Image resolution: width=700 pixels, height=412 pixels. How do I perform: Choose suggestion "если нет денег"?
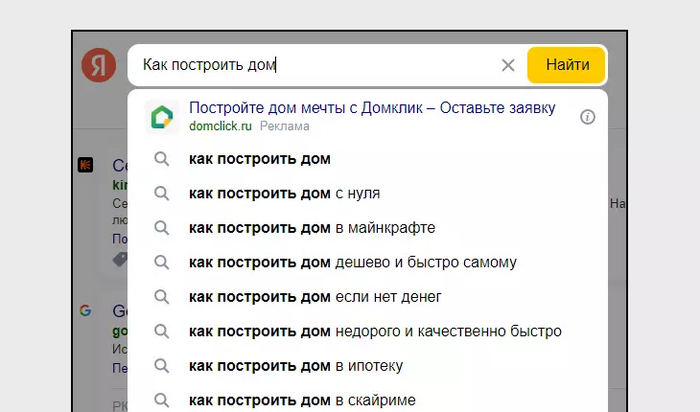[x=315, y=296]
